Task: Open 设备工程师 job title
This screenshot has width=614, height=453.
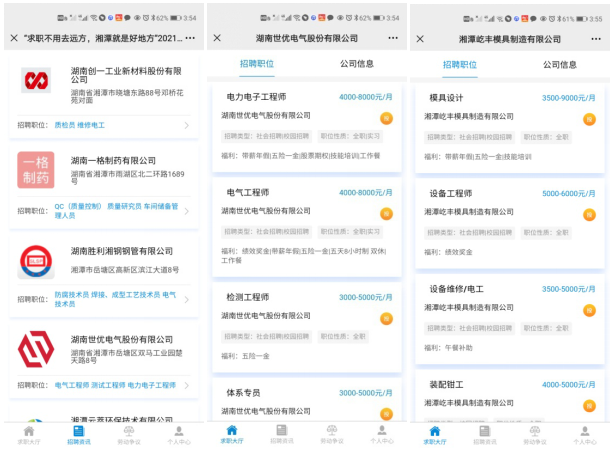Action: [x=451, y=193]
